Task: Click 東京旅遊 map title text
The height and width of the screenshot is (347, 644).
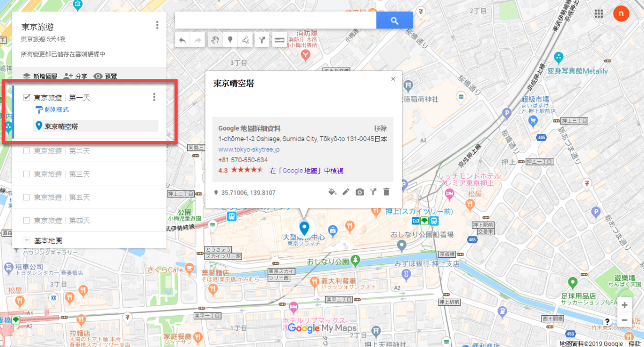Action: click(x=38, y=27)
